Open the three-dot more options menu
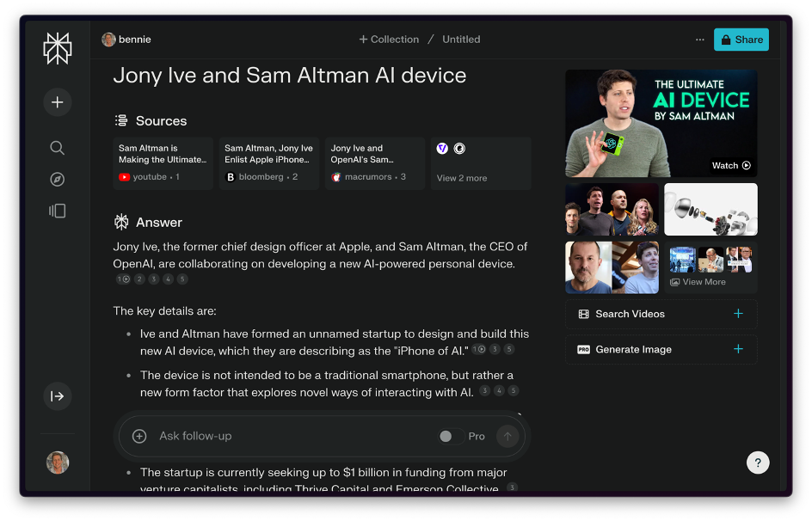Viewport: 812px width, 521px height. coord(699,40)
